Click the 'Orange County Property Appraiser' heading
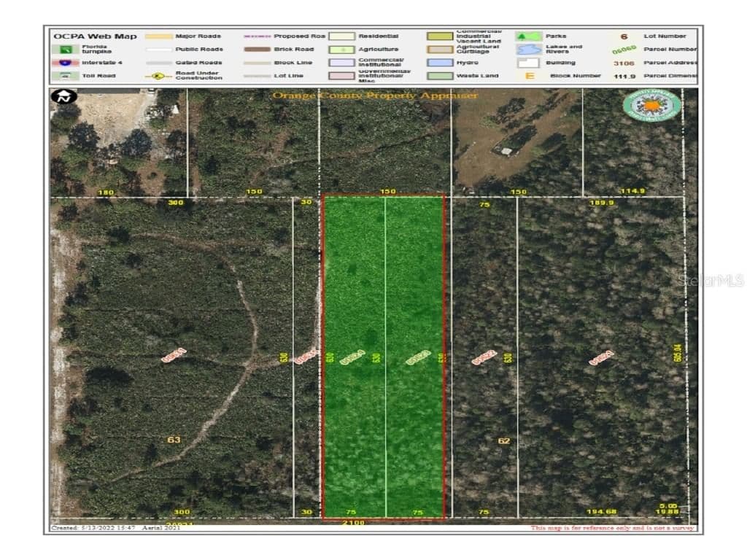Screen dimensions: 747x560 coord(375,96)
